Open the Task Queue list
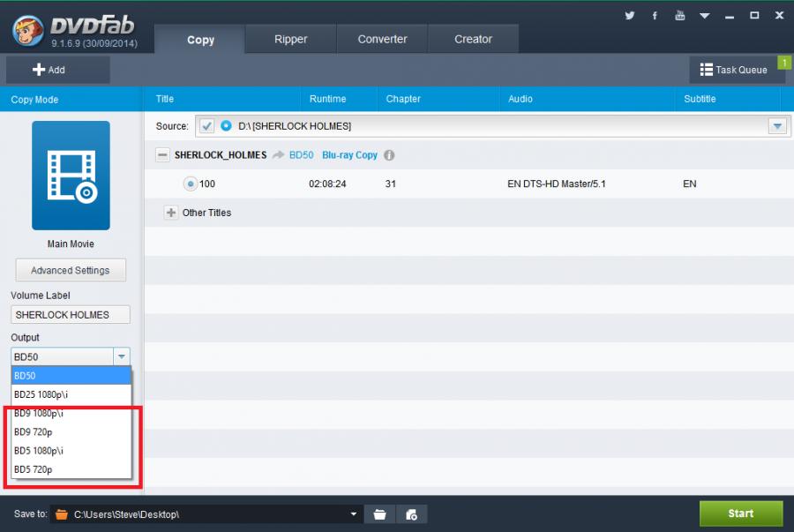The image size is (794, 532). tap(734, 70)
